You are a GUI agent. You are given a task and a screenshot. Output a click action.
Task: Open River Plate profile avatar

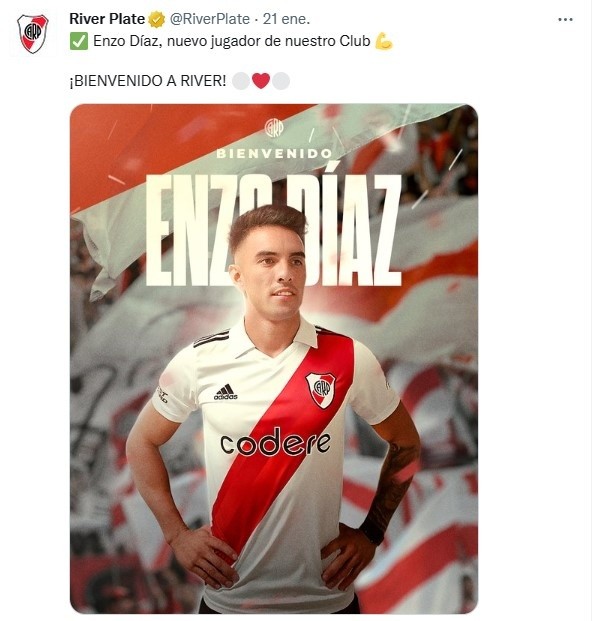[32, 34]
